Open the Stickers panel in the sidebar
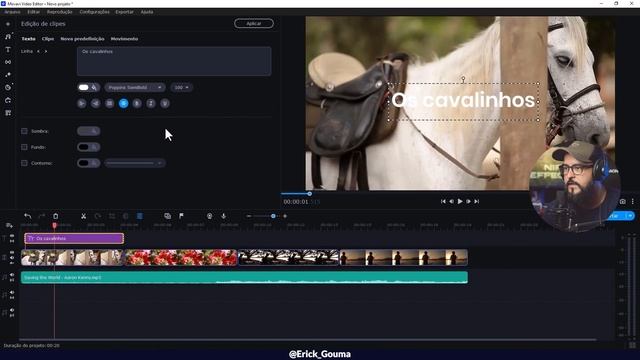This screenshot has height=360, width=640. (x=8, y=87)
